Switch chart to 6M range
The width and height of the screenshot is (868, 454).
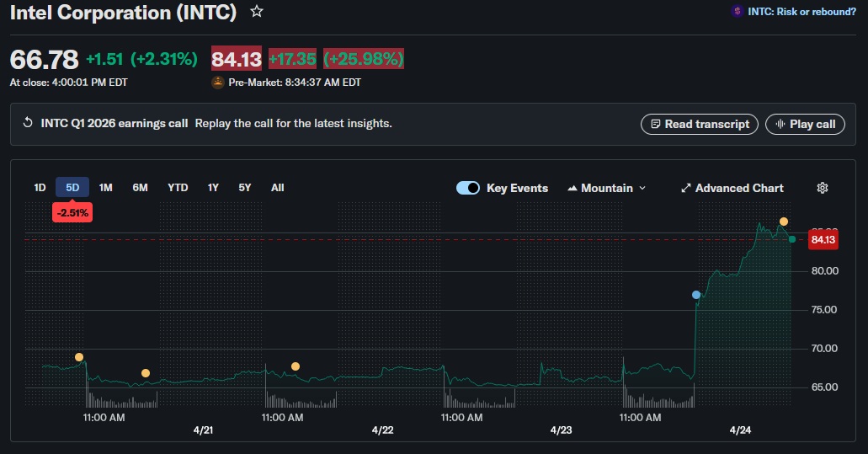(x=140, y=188)
